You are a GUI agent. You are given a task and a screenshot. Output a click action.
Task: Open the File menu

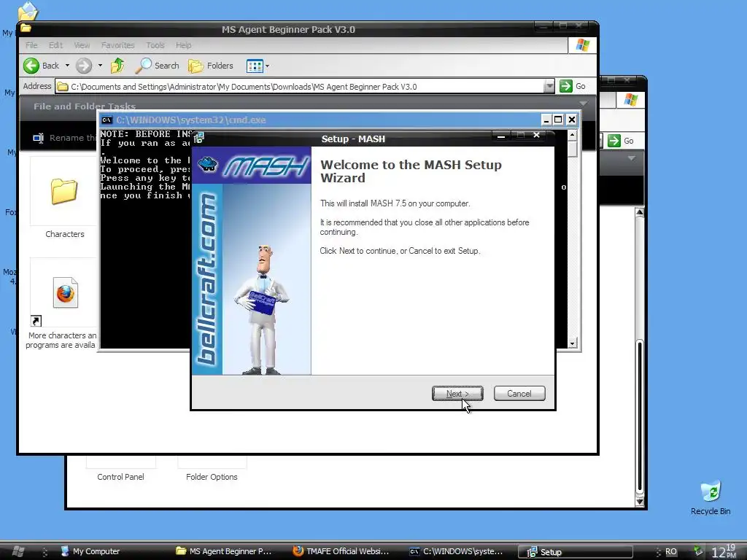tap(31, 45)
